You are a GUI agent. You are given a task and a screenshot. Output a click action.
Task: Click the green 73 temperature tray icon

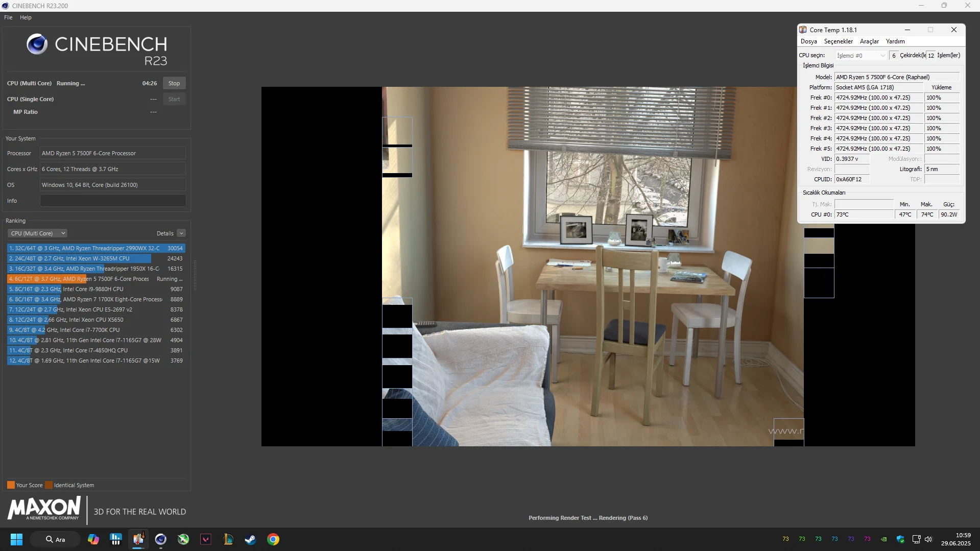click(x=802, y=539)
